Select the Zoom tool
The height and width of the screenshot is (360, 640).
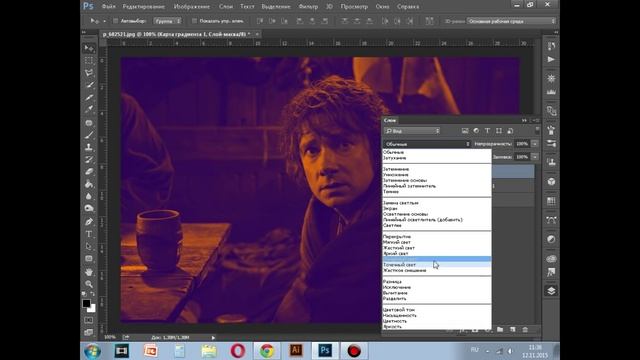click(89, 284)
